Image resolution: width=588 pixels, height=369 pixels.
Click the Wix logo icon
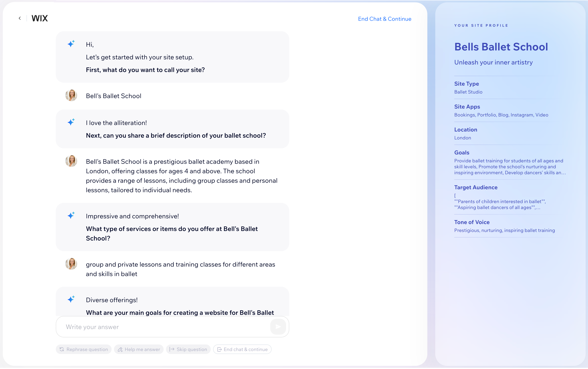40,18
